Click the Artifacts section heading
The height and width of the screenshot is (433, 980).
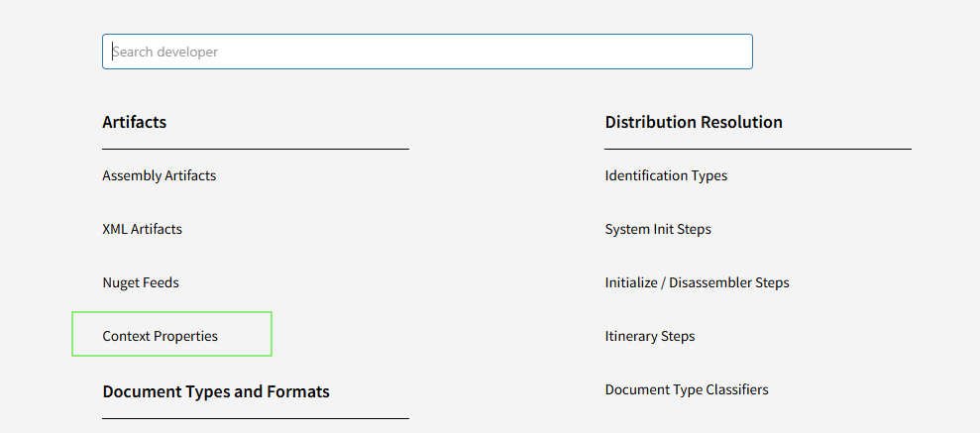pos(135,122)
